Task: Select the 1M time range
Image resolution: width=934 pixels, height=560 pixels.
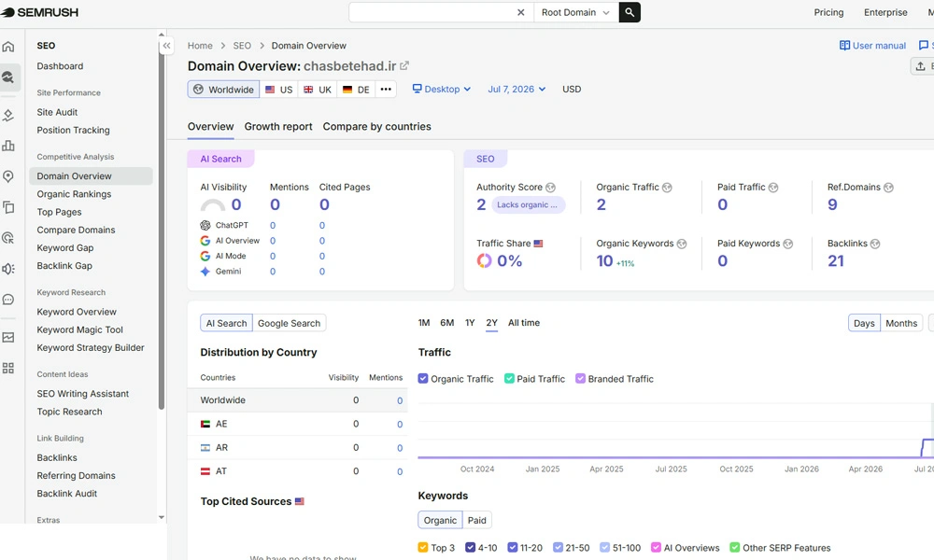Action: (424, 323)
